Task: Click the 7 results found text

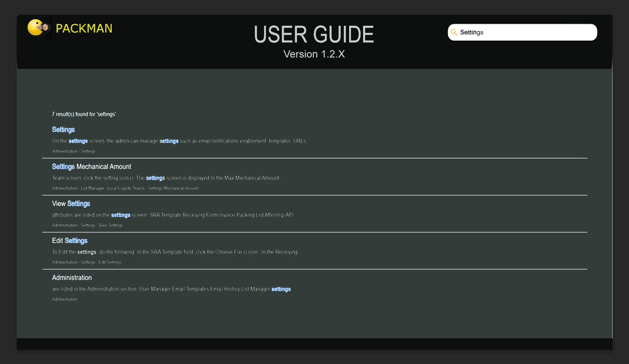Action: pyautogui.click(x=84, y=114)
